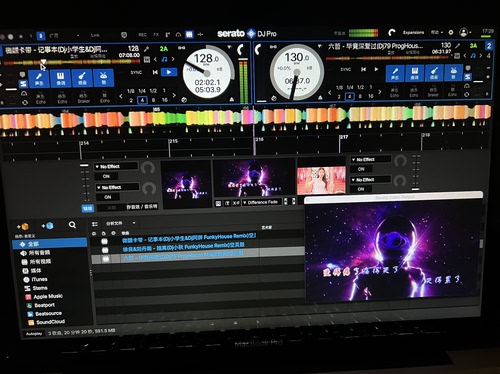
Task: Play the right deck
Action: [376, 69]
